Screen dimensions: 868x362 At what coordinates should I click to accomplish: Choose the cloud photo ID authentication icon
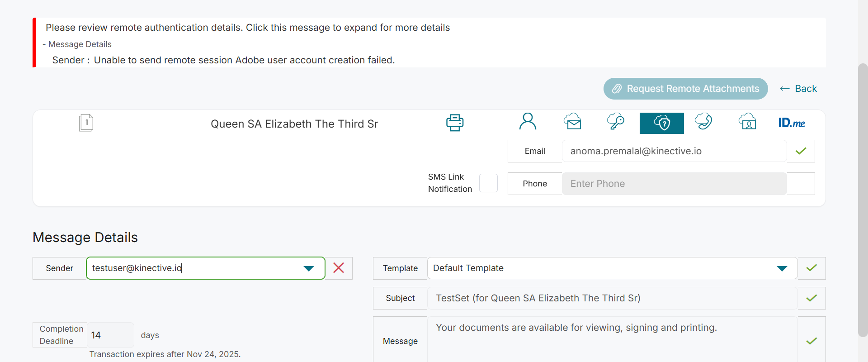point(747,122)
